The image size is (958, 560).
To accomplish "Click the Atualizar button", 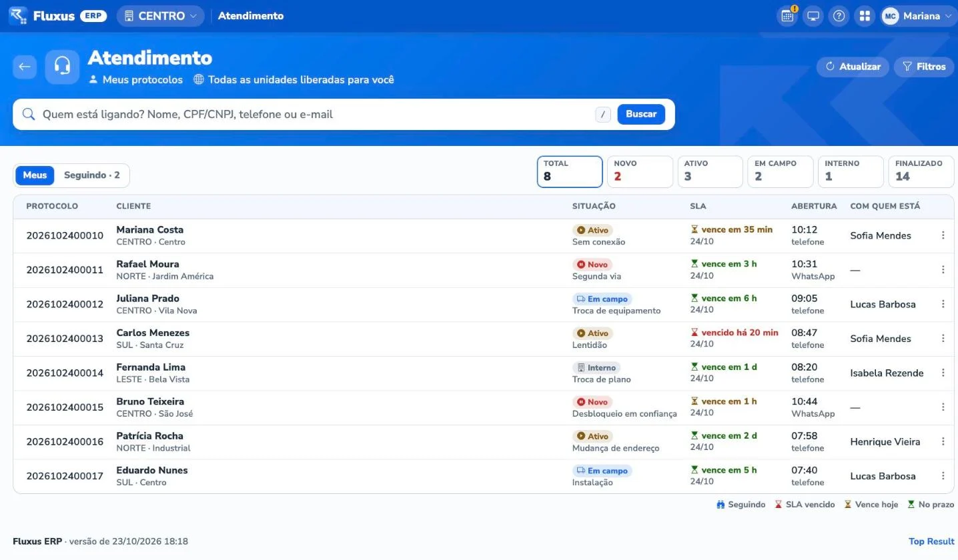I will [x=853, y=67].
